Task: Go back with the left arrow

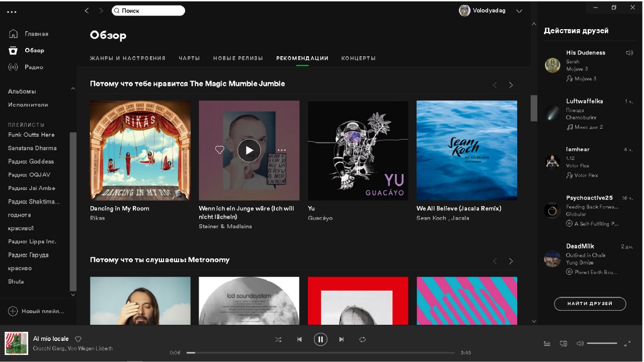Action: (x=87, y=11)
